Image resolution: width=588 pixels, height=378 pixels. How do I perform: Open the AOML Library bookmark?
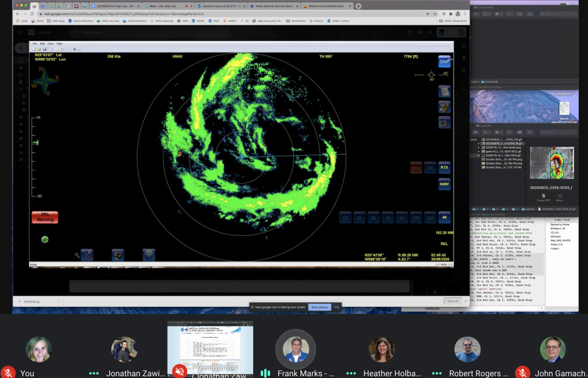point(339,21)
